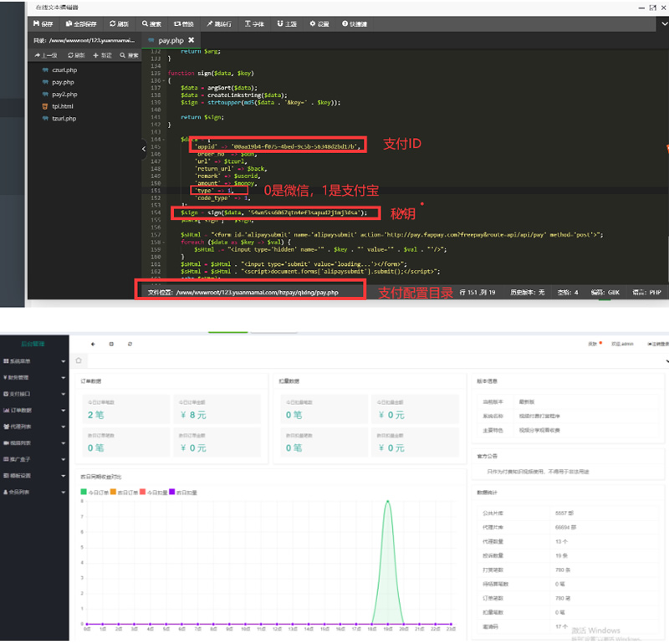Click 全部保存 to save all files
Image resolution: width=669 pixels, height=644 pixels.
(x=81, y=23)
